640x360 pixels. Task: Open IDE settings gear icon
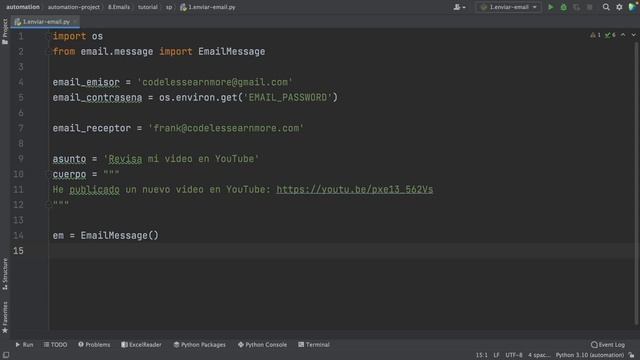tap(619, 7)
